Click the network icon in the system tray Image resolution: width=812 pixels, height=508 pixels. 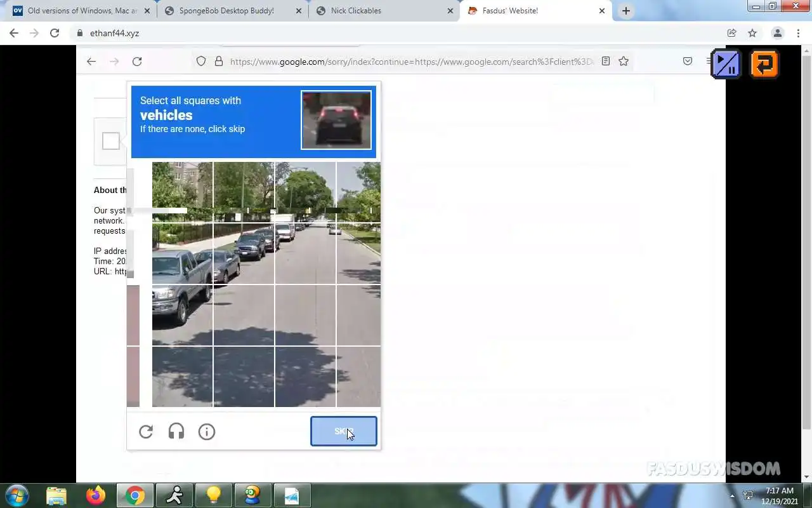[748, 496]
